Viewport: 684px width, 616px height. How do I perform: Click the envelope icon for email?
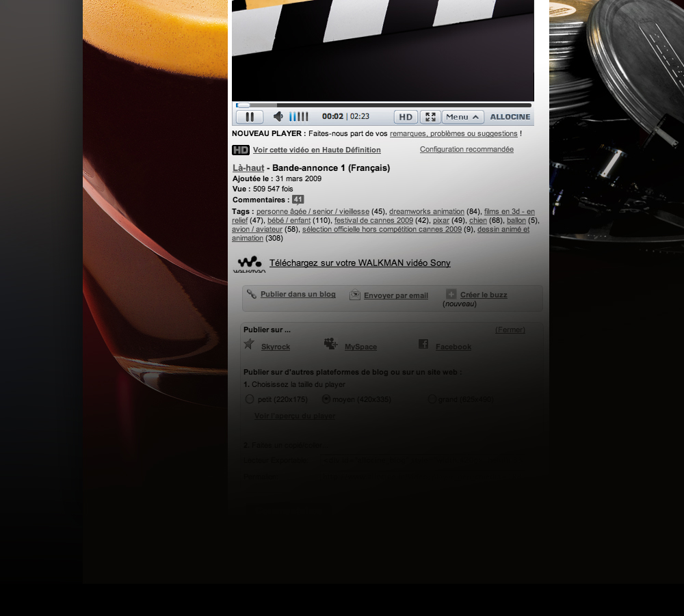[x=354, y=295]
